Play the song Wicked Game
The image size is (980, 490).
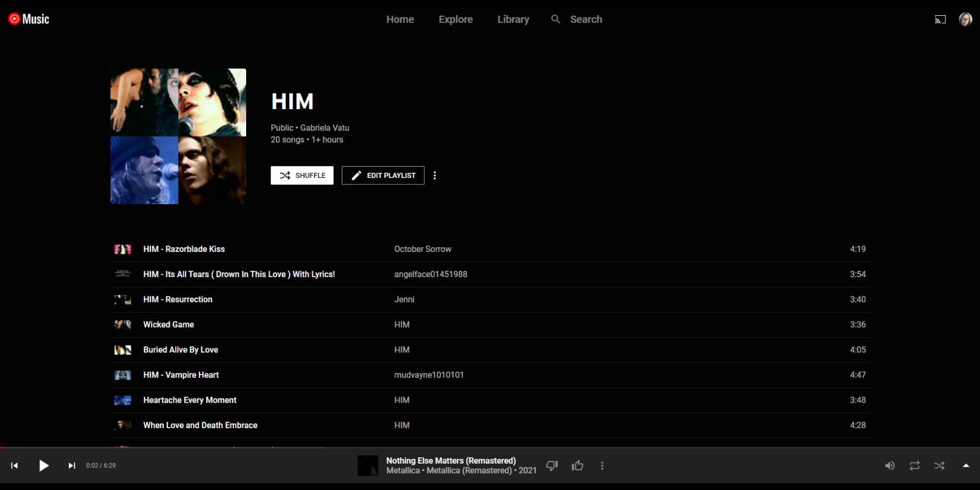tap(169, 324)
